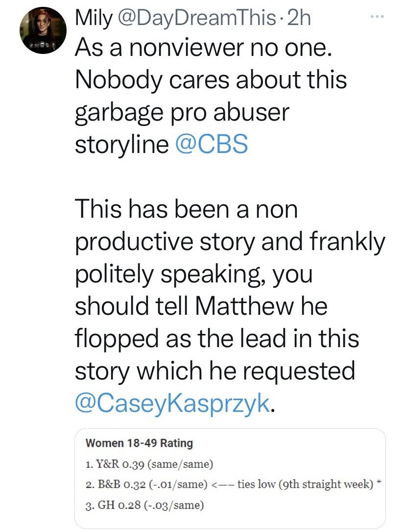The width and height of the screenshot is (405, 532).
Task: Click 'story which he requested' line
Action: (x=215, y=372)
